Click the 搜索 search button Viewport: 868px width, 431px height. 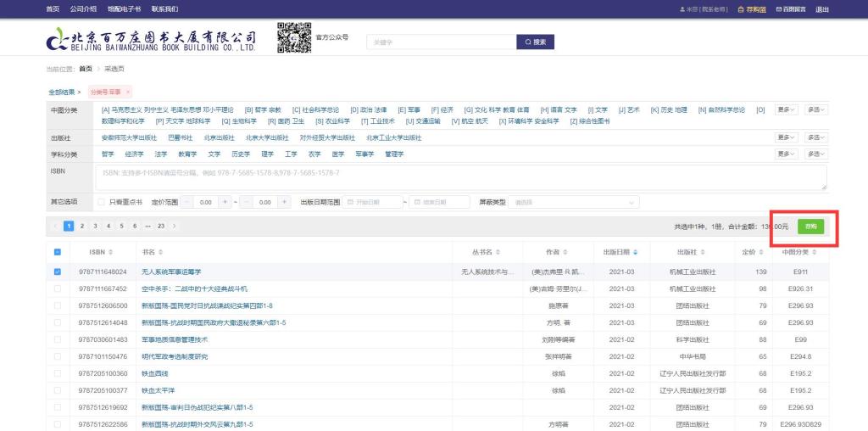540,42
